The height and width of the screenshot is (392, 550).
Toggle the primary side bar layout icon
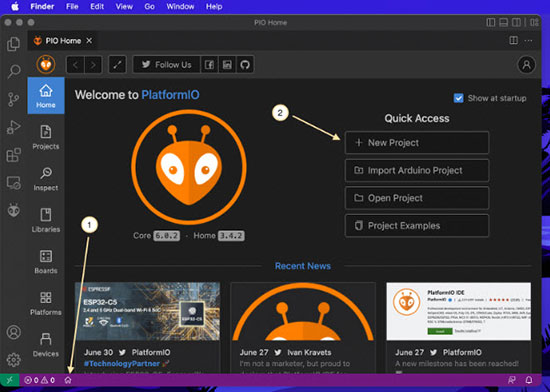tap(491, 22)
